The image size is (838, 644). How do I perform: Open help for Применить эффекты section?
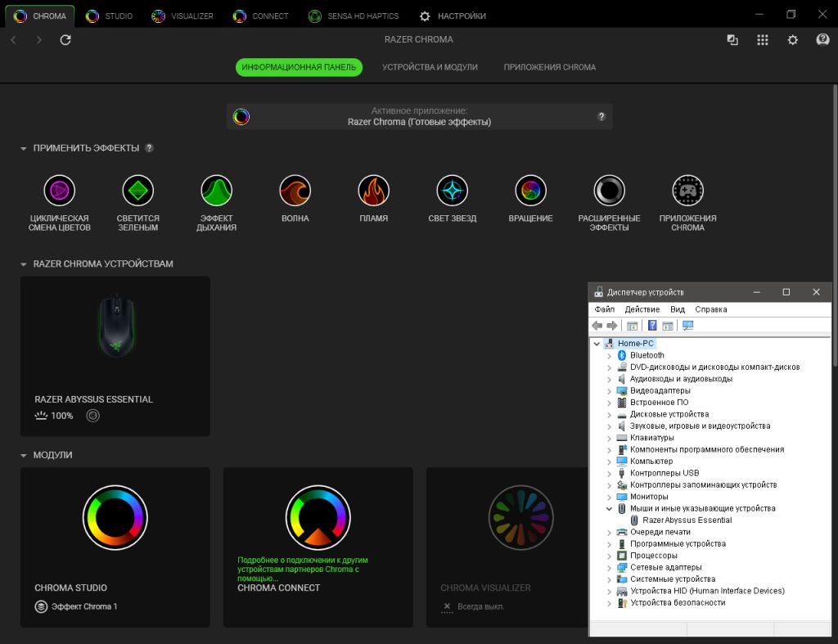point(149,148)
